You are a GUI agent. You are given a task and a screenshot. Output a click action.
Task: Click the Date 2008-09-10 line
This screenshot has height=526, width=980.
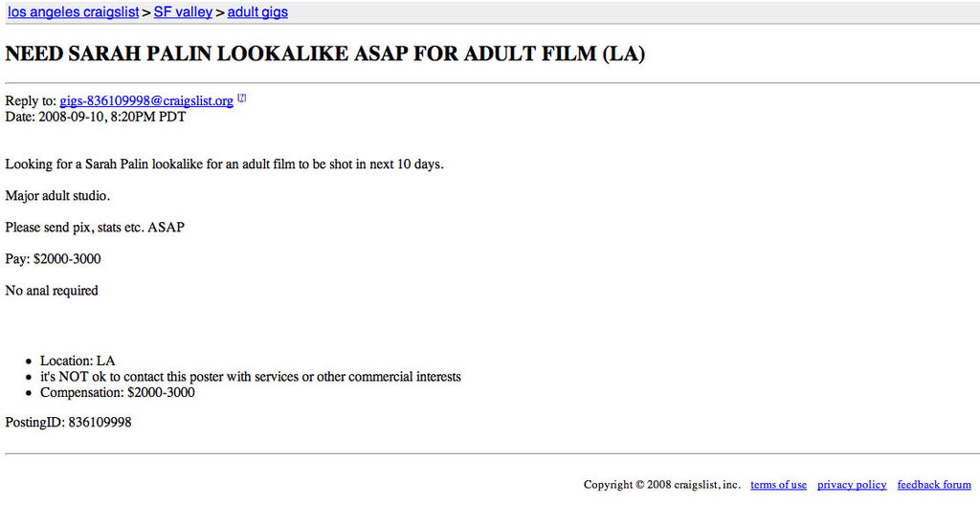[96, 118]
